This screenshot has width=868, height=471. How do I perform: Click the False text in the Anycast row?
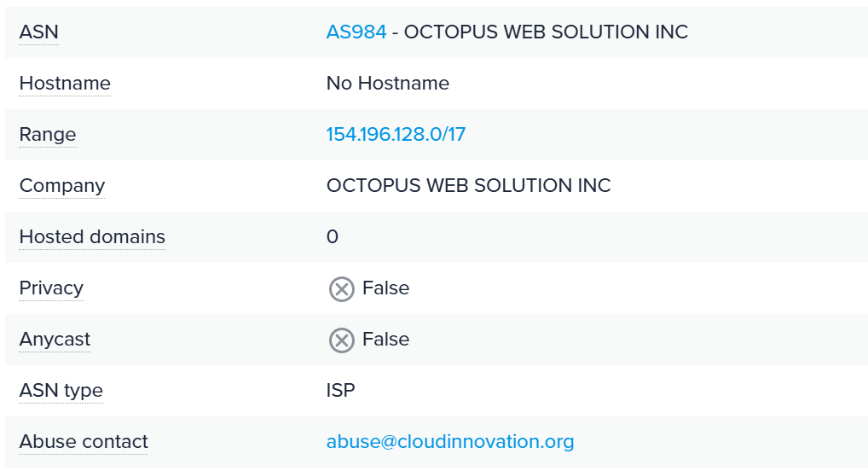point(385,340)
